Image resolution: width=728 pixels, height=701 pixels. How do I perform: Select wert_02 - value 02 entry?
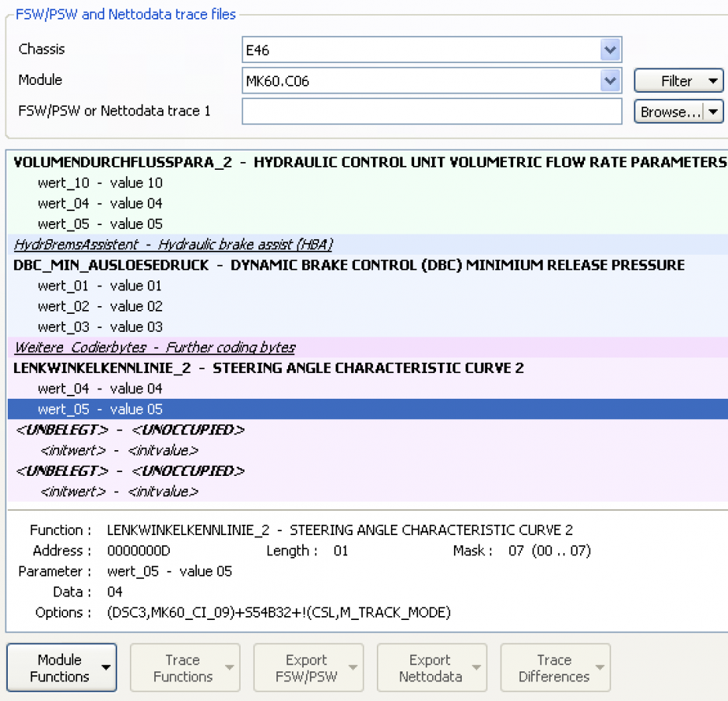click(100, 307)
